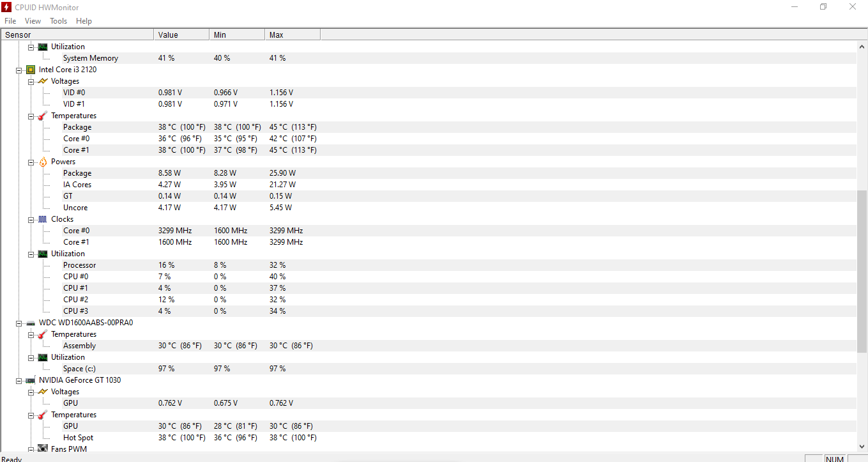Click the Intel Core i3 2120 processor icon
868x462 pixels.
click(31, 70)
